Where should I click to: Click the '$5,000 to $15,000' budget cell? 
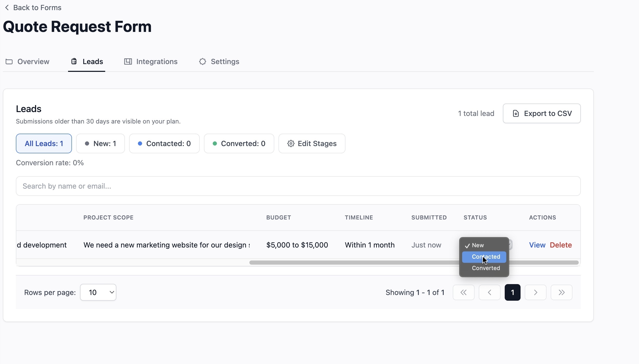pyautogui.click(x=297, y=245)
